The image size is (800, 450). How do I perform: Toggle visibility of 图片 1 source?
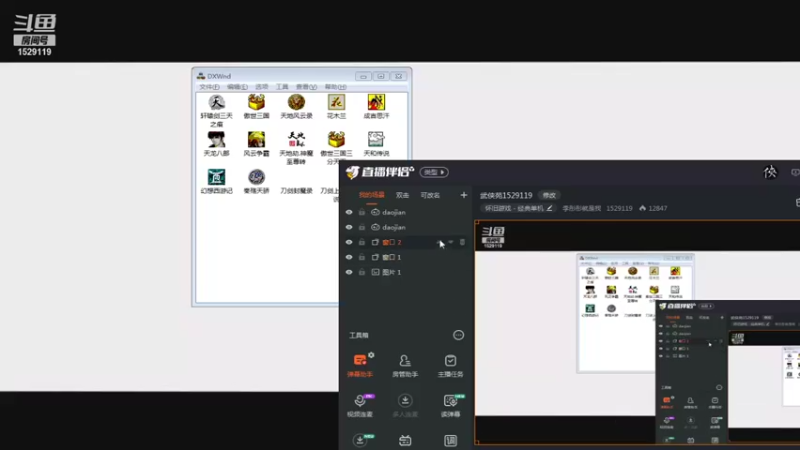pos(349,272)
